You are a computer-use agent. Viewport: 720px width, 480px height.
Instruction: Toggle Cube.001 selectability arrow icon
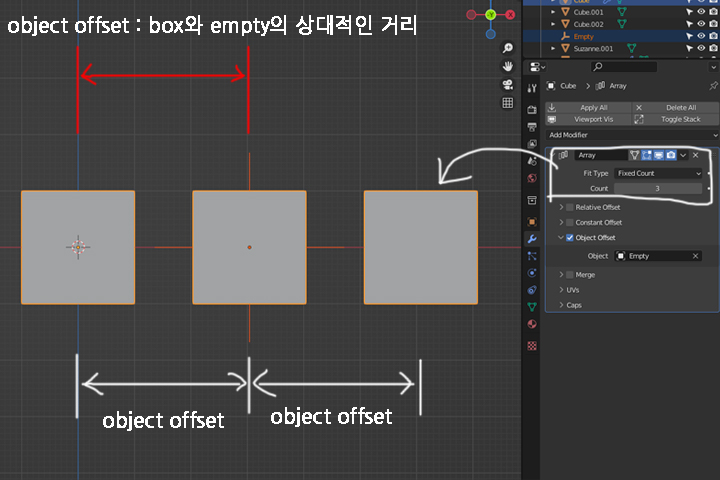click(x=689, y=12)
